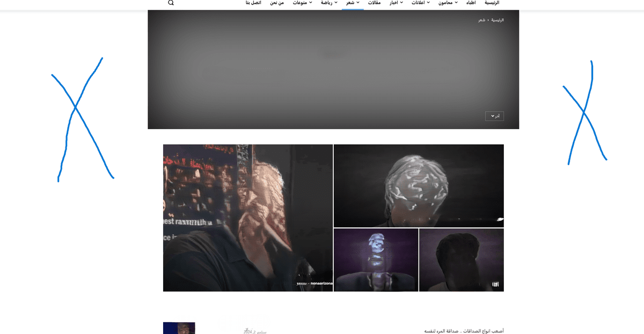The image size is (644, 334).
Task: Select من نحن in the top navigation
Action: [x=277, y=3]
